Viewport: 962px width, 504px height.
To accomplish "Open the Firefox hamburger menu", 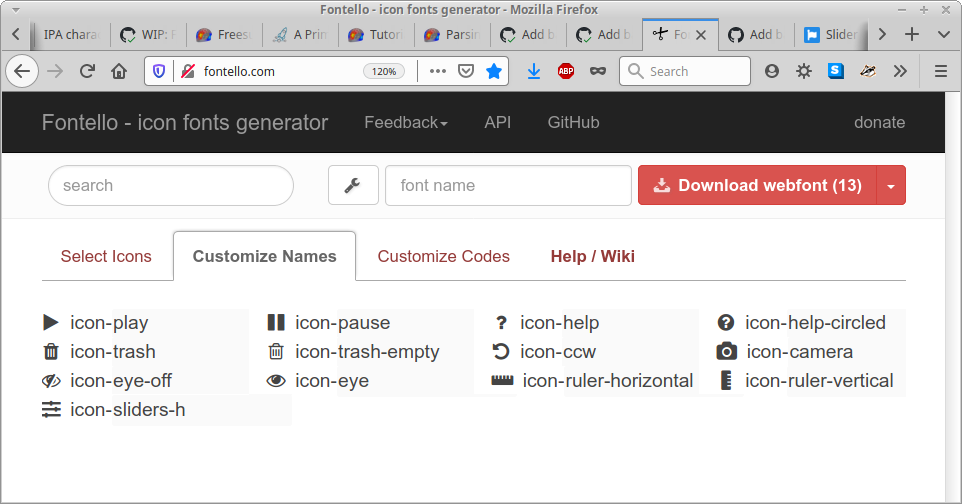I will click(x=941, y=72).
